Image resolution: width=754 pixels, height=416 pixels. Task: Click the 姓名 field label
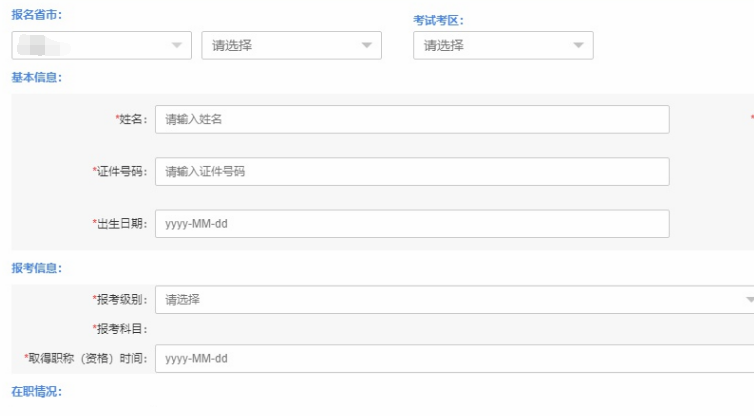pos(132,119)
